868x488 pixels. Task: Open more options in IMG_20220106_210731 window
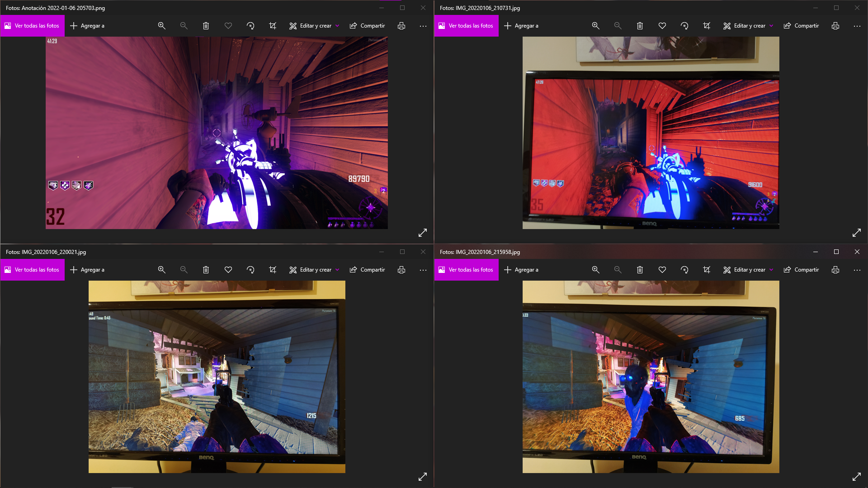857,26
